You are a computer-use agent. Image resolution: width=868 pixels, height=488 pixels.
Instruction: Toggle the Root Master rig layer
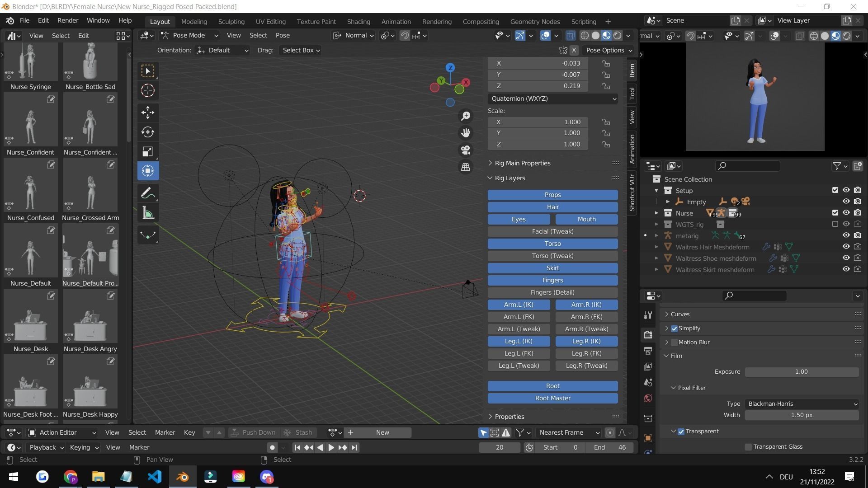click(x=552, y=398)
